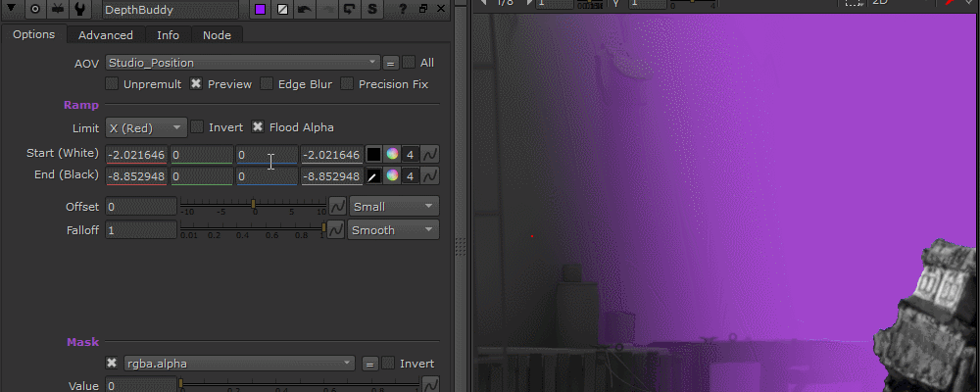Open the Limit X (Red) dropdown
The width and height of the screenshot is (980, 392).
point(146,127)
